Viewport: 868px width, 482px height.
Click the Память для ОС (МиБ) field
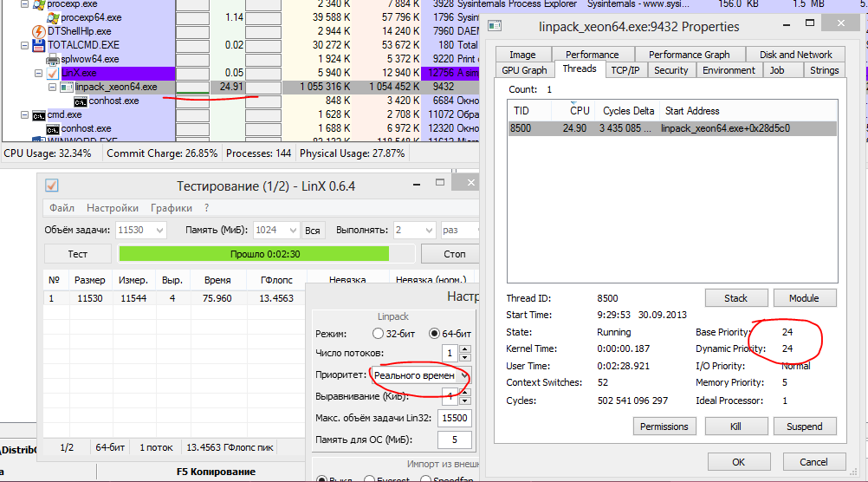pos(455,440)
